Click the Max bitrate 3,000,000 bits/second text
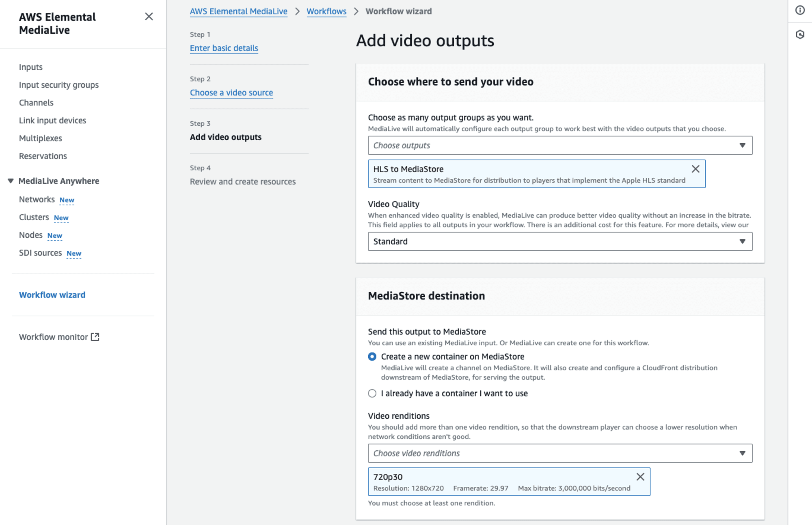 tap(574, 488)
